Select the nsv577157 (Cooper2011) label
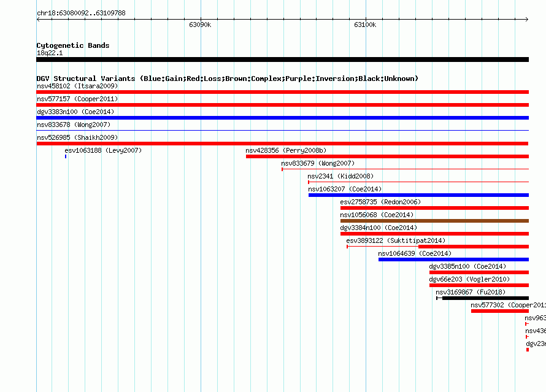Viewport: 546px width, 392px height. [x=77, y=99]
